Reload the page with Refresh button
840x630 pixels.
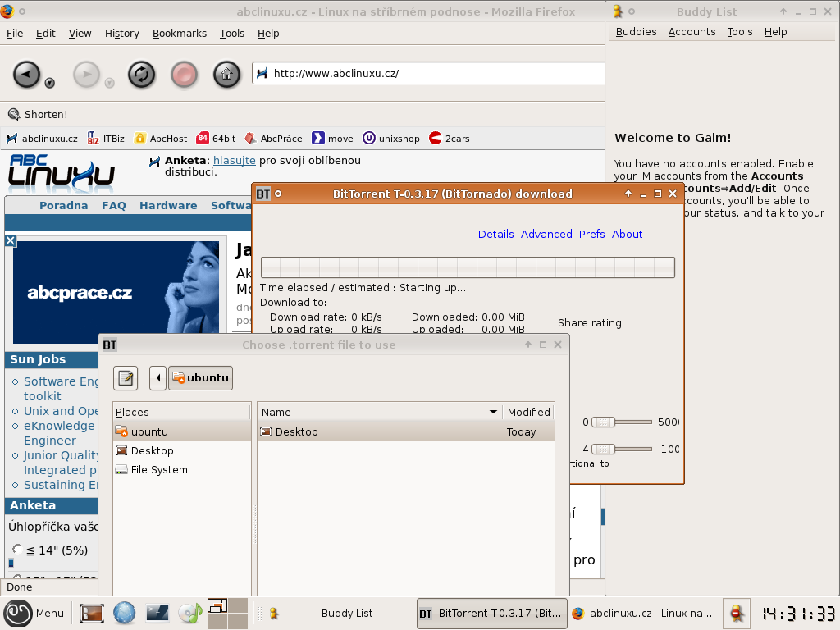[141, 74]
